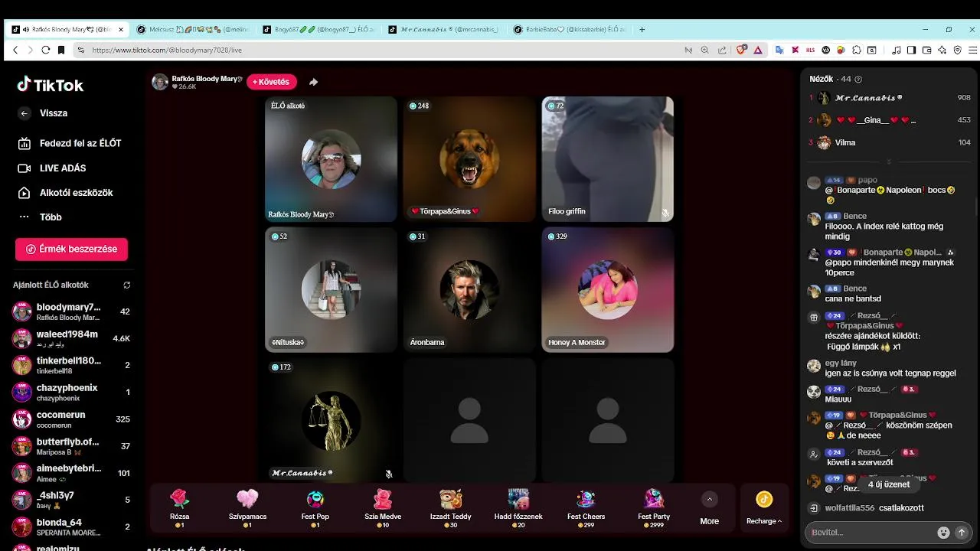The image size is (980, 551).
Task: Send the Rózsa gift
Action: [x=180, y=507]
